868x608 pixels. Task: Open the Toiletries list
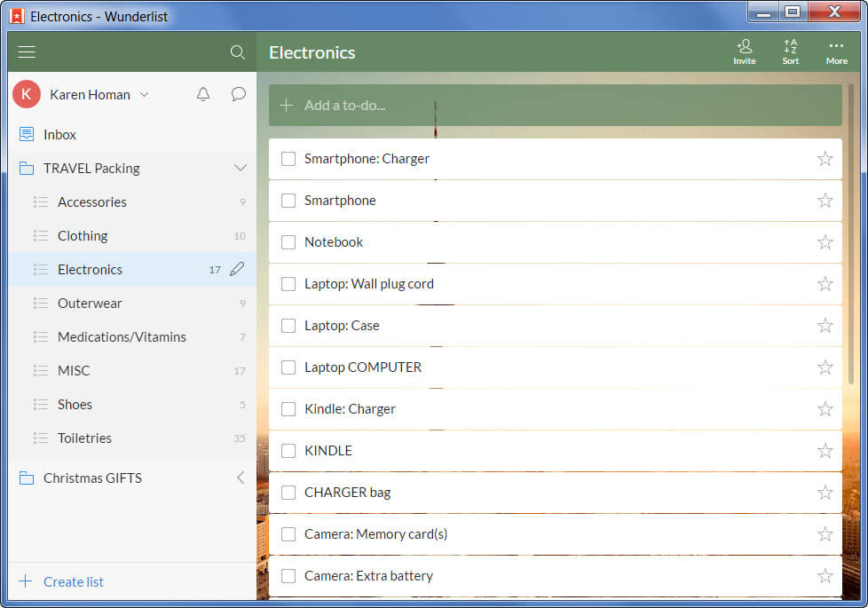[132, 438]
